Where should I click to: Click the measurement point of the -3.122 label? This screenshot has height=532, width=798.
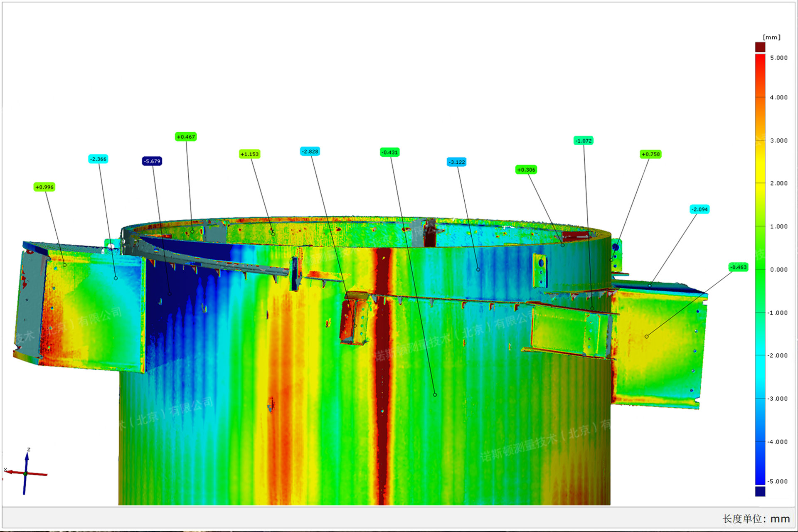click(x=478, y=270)
